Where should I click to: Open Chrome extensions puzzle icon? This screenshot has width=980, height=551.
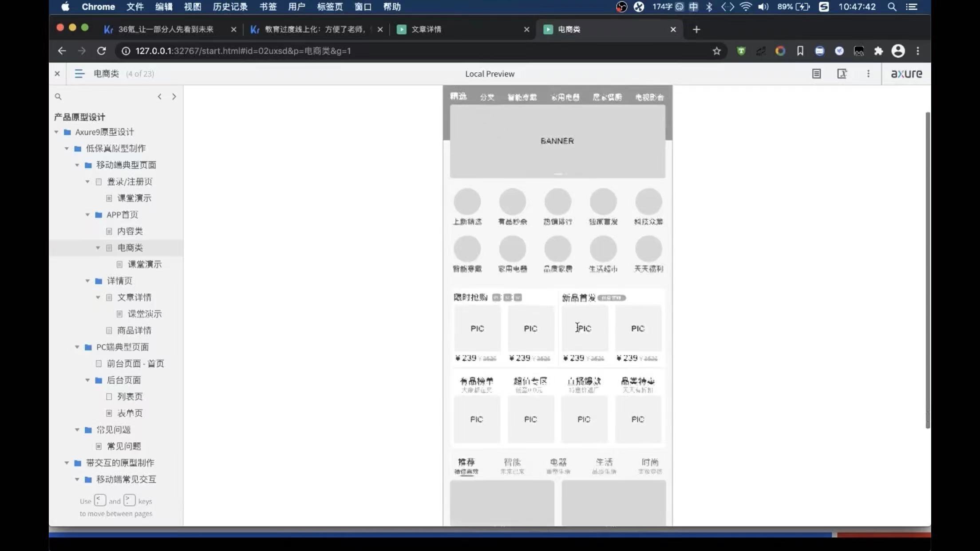point(878,51)
